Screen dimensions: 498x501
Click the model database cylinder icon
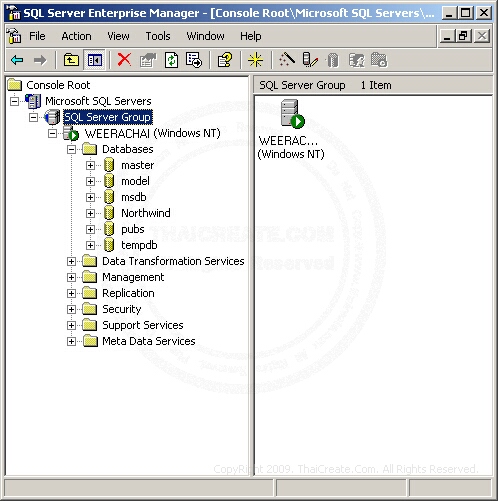[109, 181]
